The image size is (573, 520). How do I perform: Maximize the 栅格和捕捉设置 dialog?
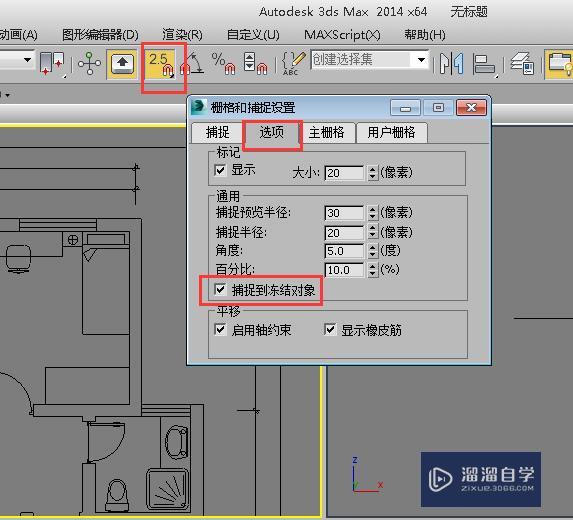(x=438, y=108)
